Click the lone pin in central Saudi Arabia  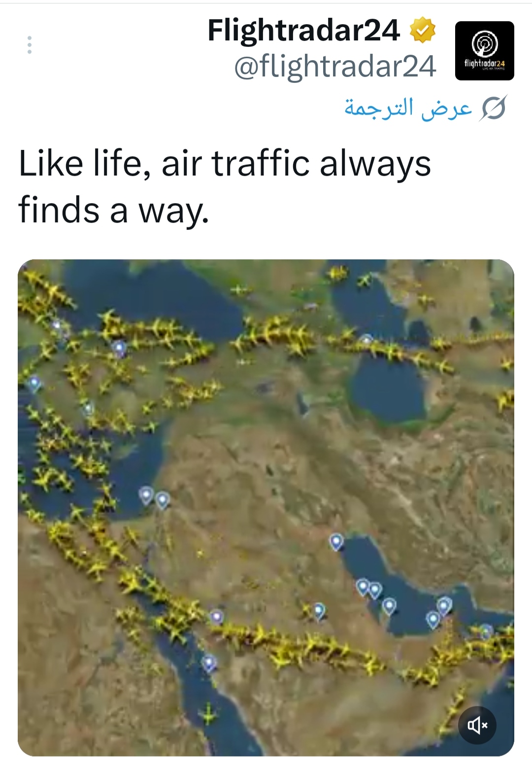tap(319, 610)
